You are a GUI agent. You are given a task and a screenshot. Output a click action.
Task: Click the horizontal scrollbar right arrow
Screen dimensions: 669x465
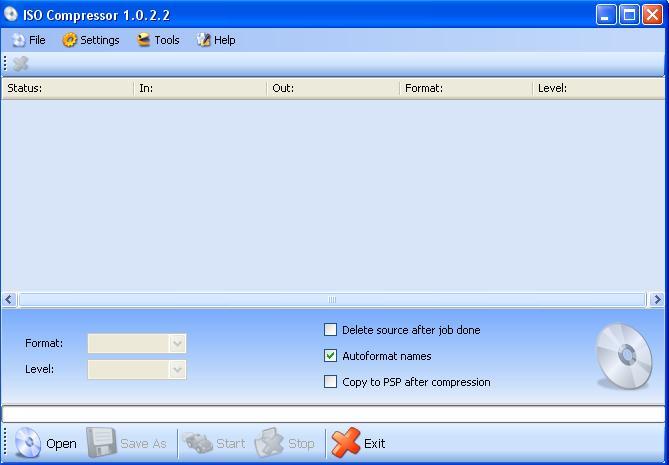click(x=657, y=299)
